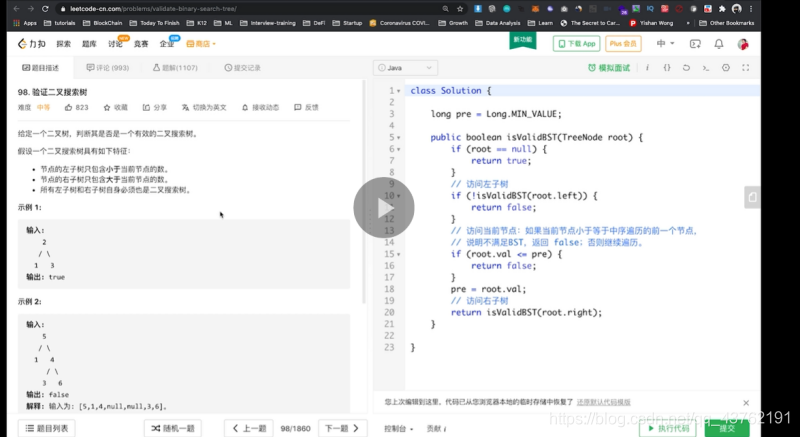Open the BlockChain bookmark folder
This screenshot has height=437, width=800.
point(104,23)
